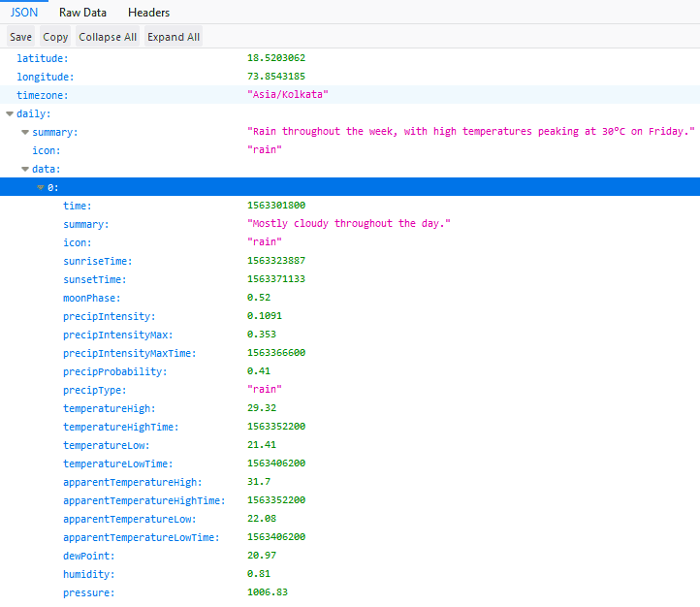The width and height of the screenshot is (700, 607).
Task: Select the precipProbability row
Action: 114,371
